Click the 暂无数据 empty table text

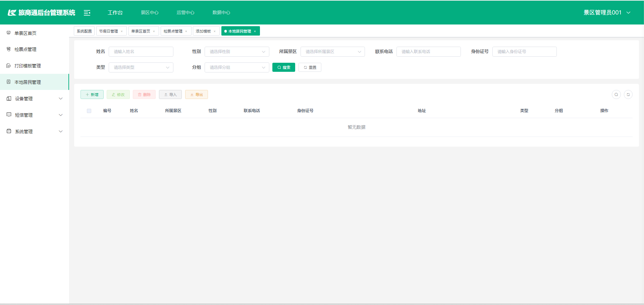(x=357, y=127)
